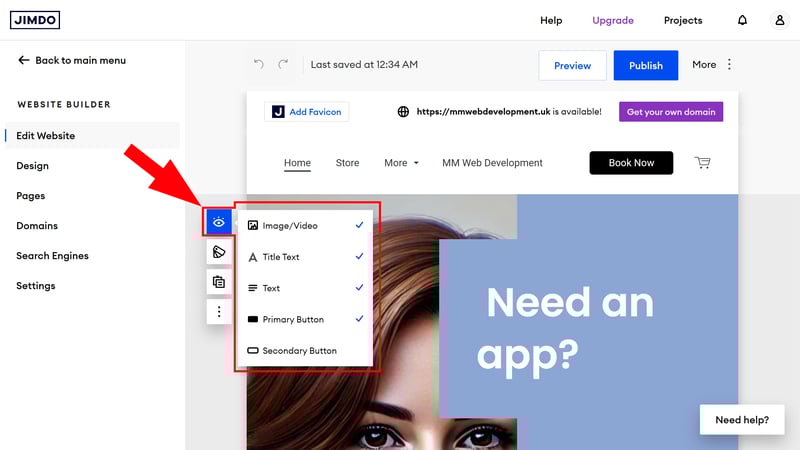
Task: Open the user account avatar
Action: 780,20
